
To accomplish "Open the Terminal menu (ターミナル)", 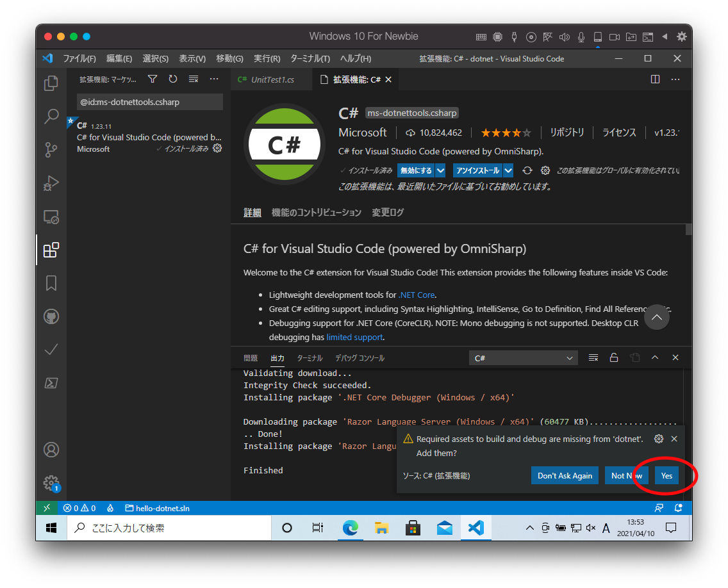I will [x=310, y=58].
